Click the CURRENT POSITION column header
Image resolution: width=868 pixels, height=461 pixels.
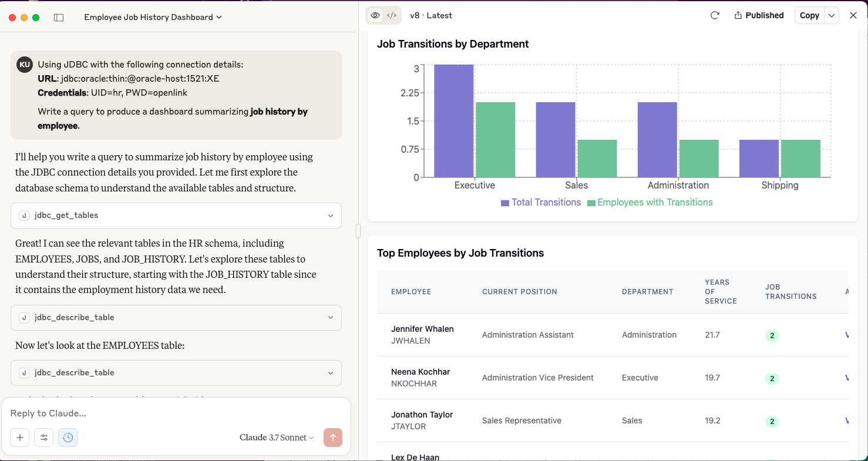point(520,292)
